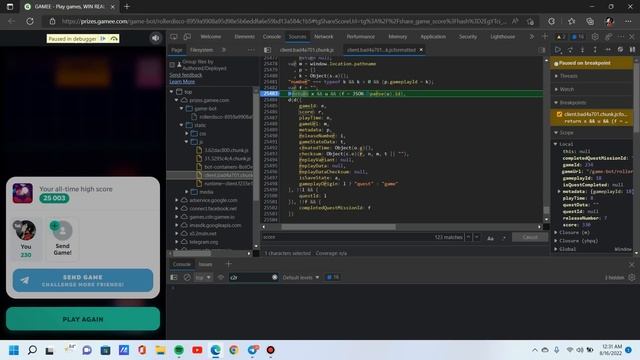The width and height of the screenshot is (640, 360).
Task: Click breakpoint line number 25483
Action: [270, 93]
